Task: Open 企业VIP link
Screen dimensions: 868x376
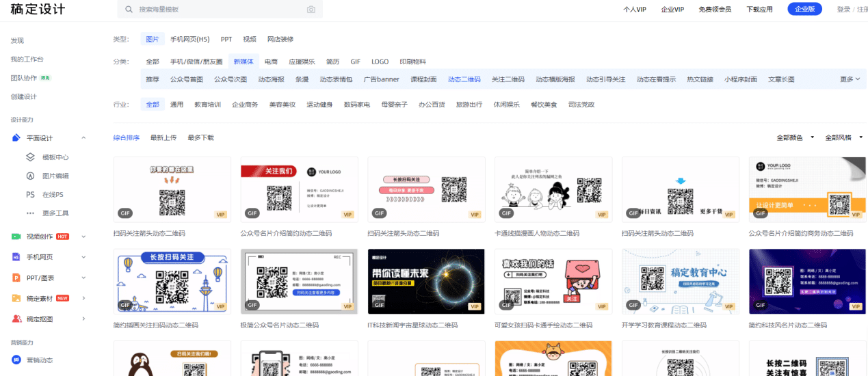Action: pos(672,10)
